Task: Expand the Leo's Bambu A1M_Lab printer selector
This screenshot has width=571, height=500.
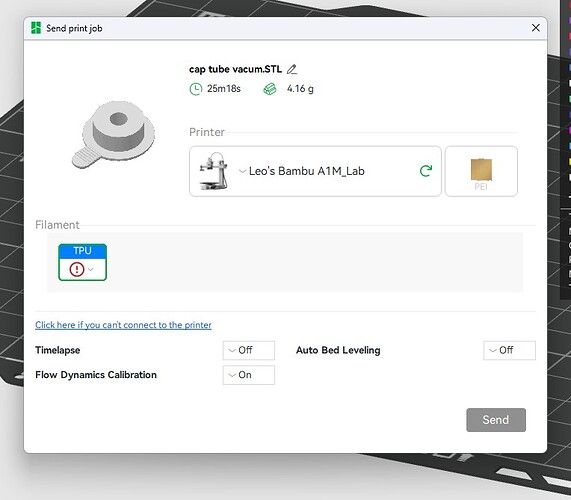Action: click(315, 171)
